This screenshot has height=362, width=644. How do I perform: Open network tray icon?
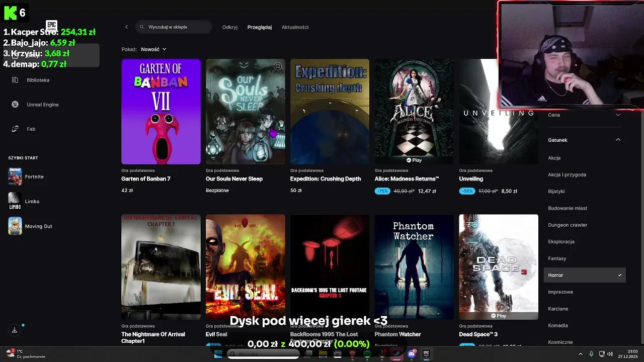click(x=602, y=354)
